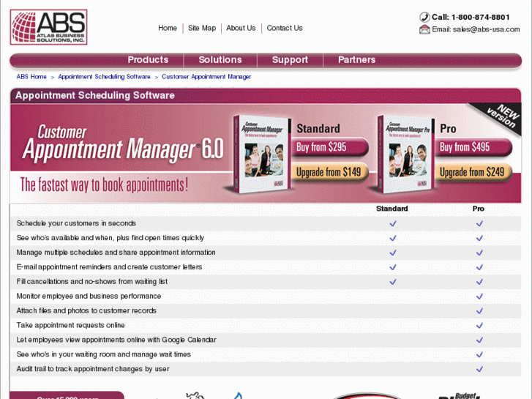Click the Standard column header in table
532x399 pixels.
392,209
